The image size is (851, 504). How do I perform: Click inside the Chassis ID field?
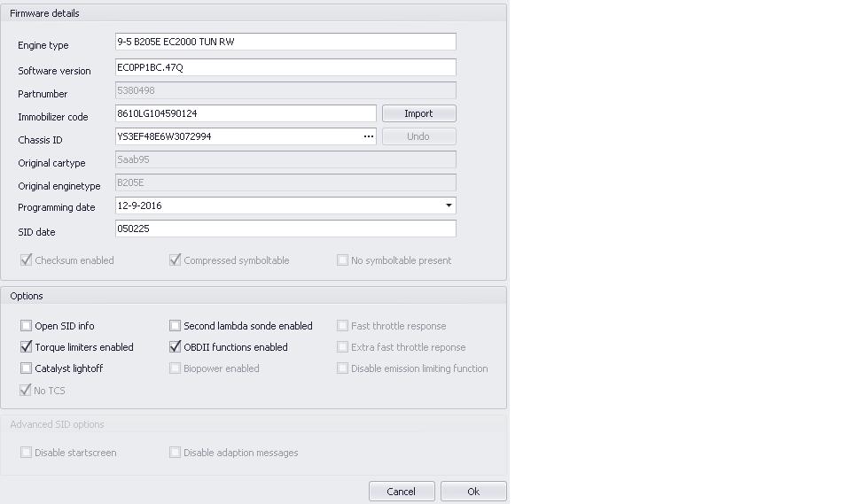pos(237,136)
